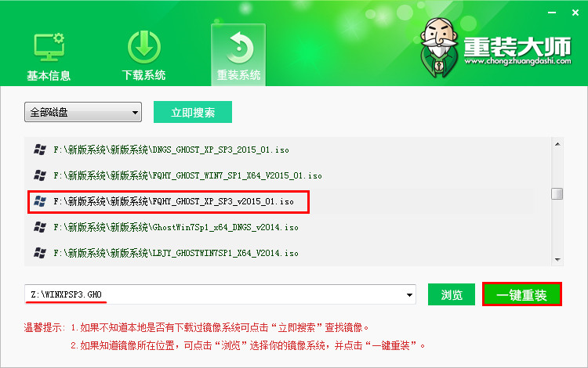Click the list scrollbar up arrow
The image size is (588, 368).
click(557, 144)
